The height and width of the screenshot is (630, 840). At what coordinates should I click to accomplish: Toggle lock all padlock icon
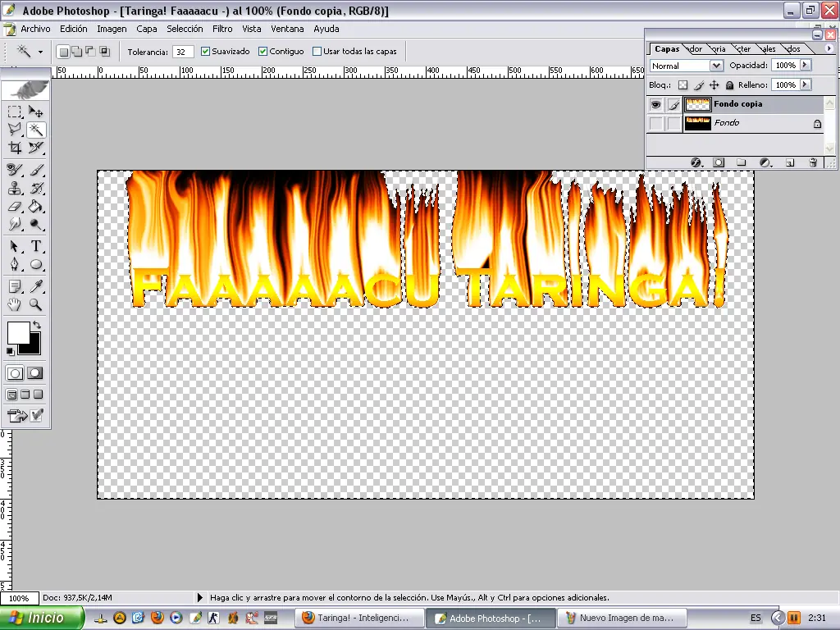pyautogui.click(x=729, y=84)
